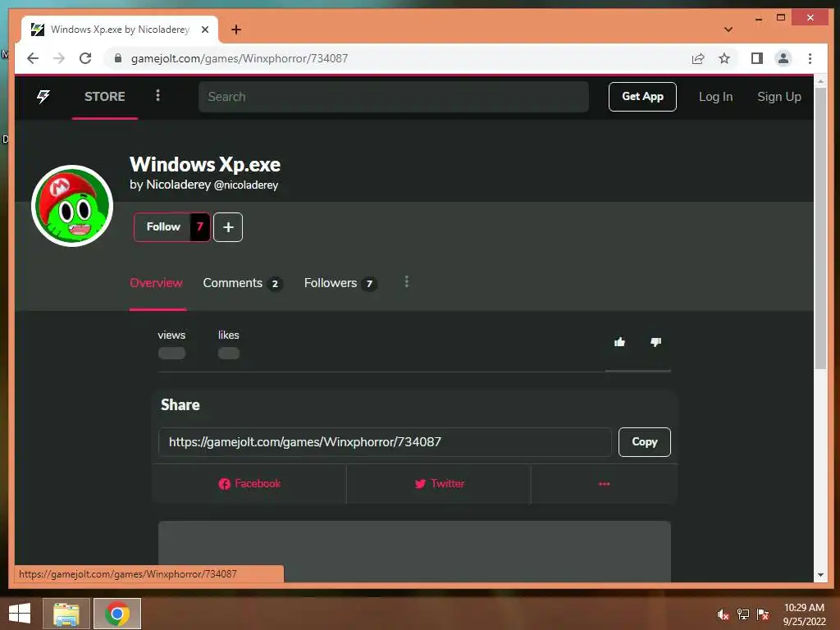Open the tab search chevron
This screenshot has height=630, width=840.
[728, 30]
